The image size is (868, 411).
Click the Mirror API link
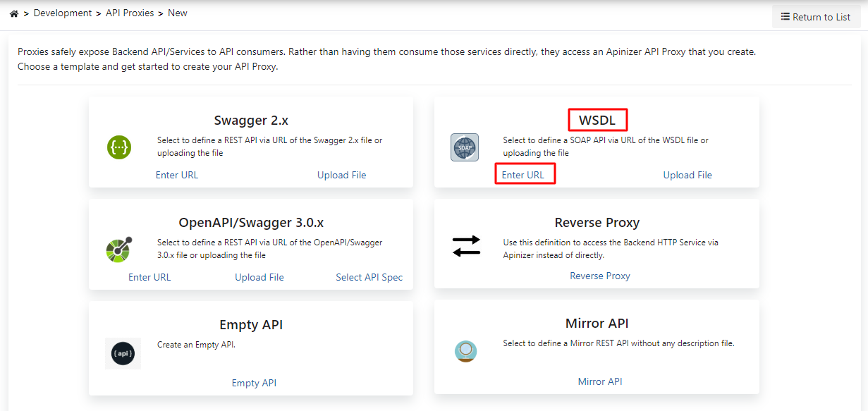pyautogui.click(x=600, y=381)
